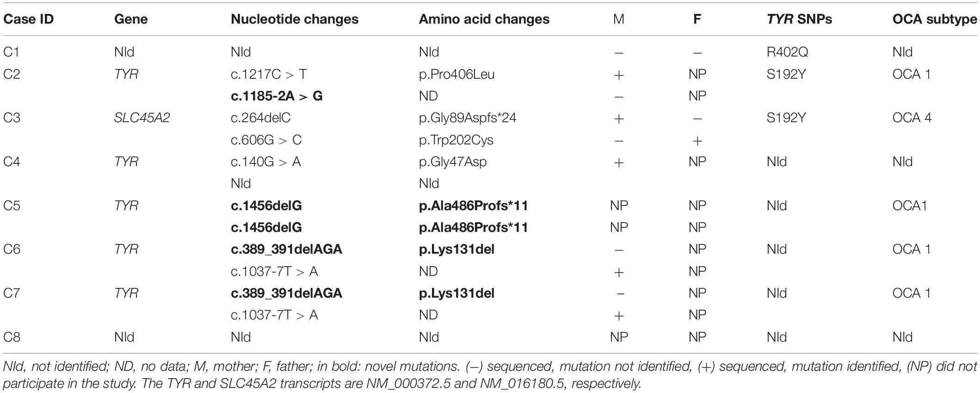This screenshot has width=980, height=393.
Task: Click the C5 case ID cell
Action: pyautogui.click(x=12, y=206)
